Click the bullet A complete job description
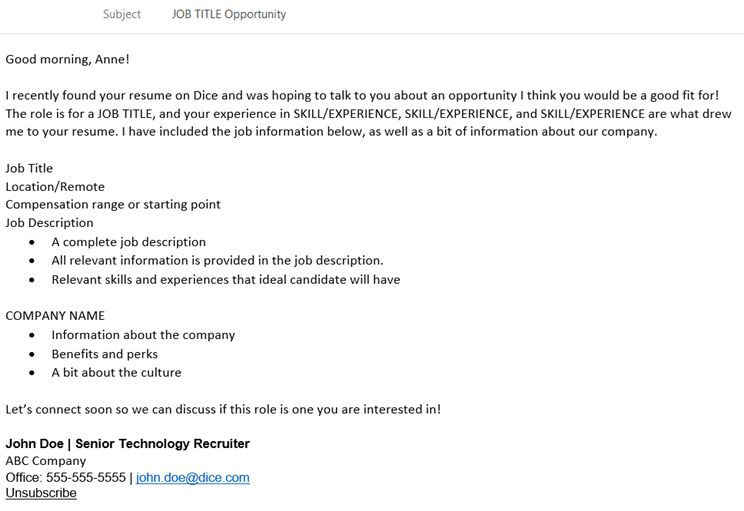This screenshot has height=511, width=744. pyautogui.click(x=129, y=242)
